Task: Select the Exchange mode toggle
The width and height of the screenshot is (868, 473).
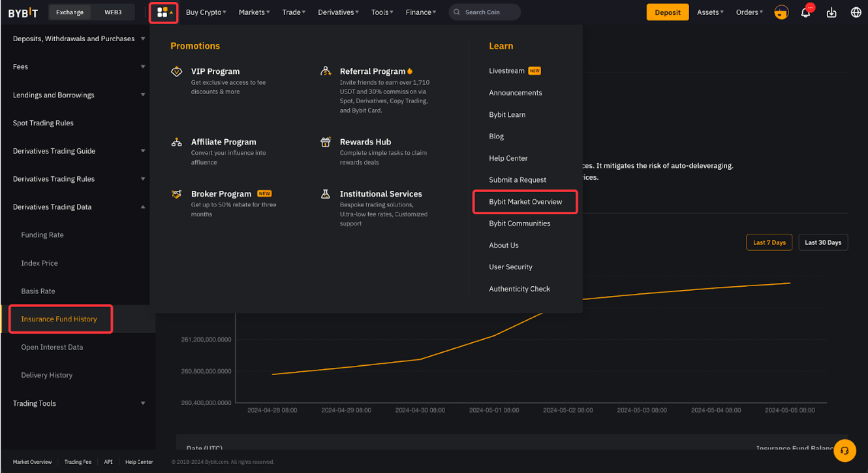Action: [x=70, y=12]
